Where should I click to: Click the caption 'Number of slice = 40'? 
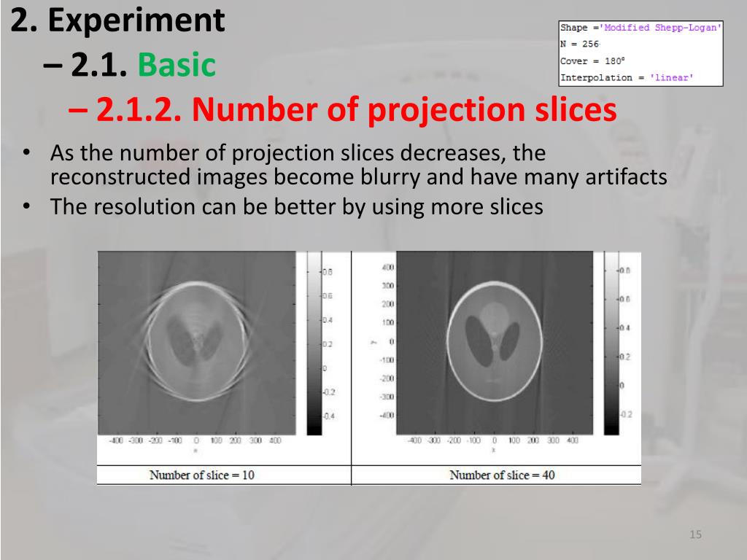[x=502, y=475]
